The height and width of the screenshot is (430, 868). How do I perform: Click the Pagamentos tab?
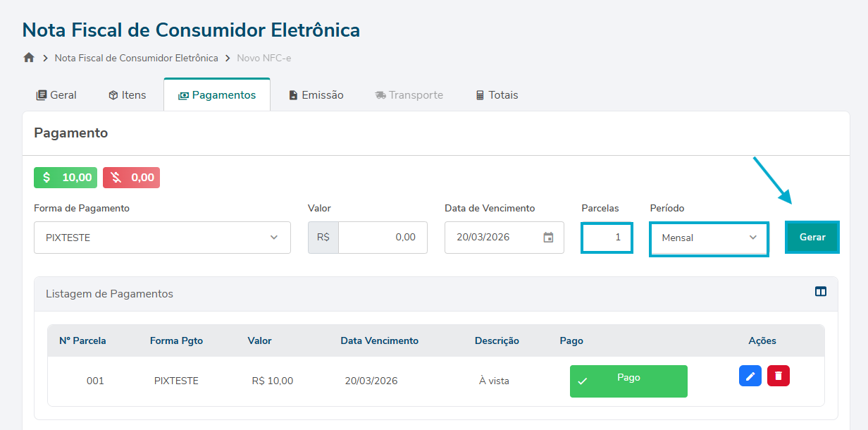[217, 95]
